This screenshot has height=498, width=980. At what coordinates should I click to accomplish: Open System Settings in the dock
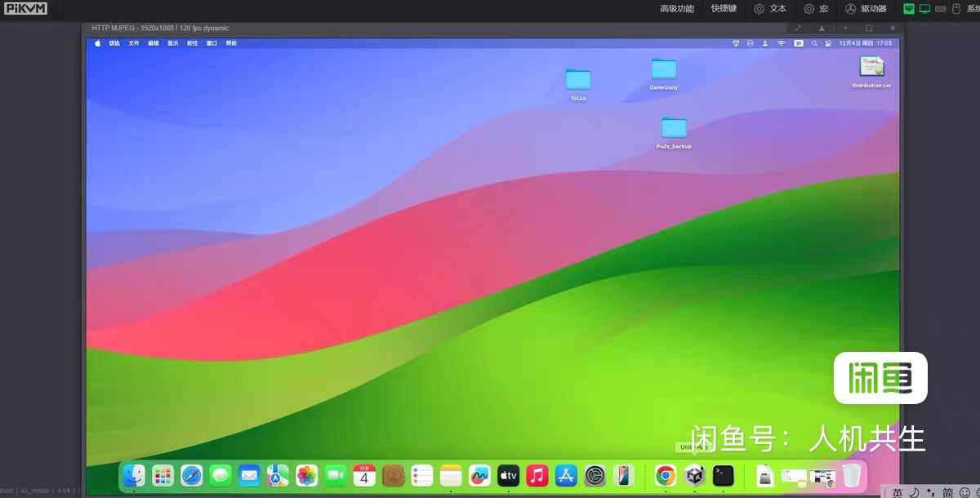click(x=595, y=475)
